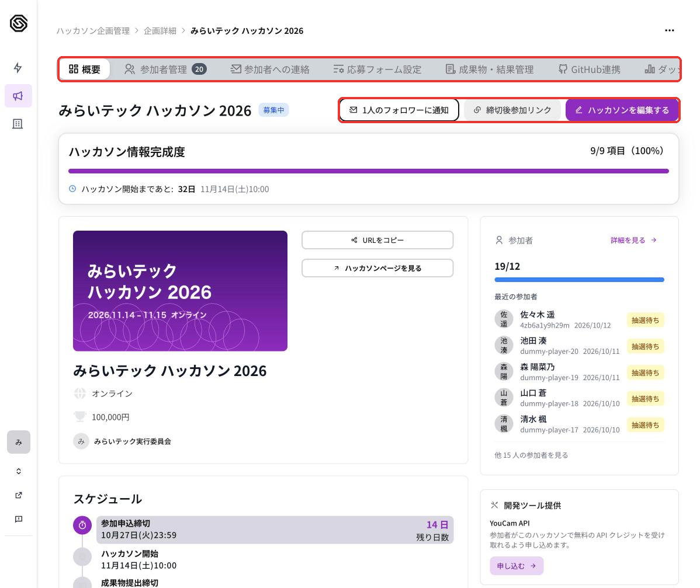Click the partially visible ダッシュ tab

[662, 69]
